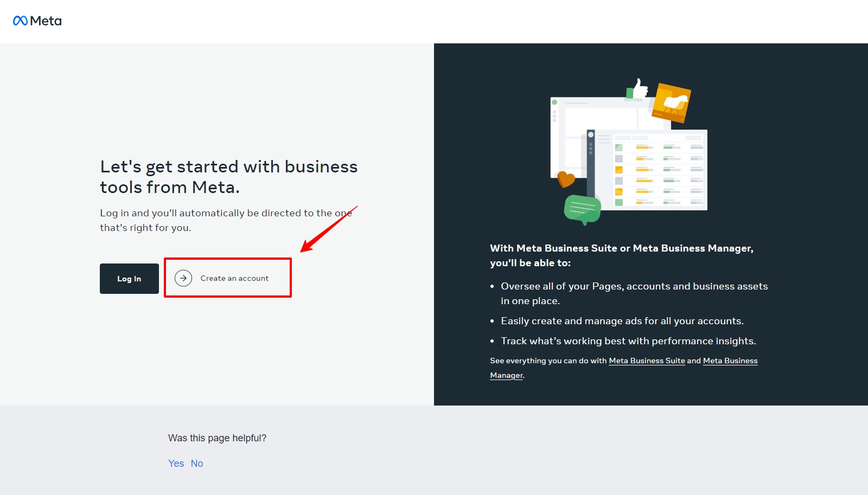Open the Meta Business Manager link
This screenshot has height=495, width=868.
pyautogui.click(x=730, y=361)
